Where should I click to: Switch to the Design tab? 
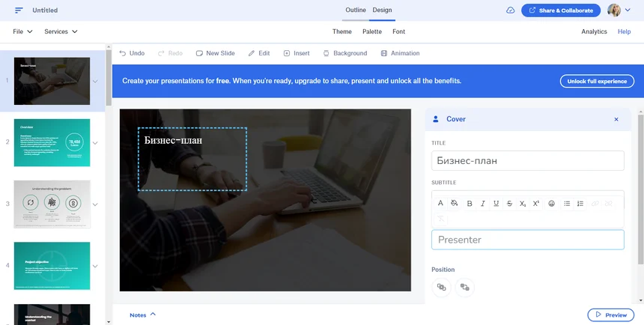pos(382,10)
